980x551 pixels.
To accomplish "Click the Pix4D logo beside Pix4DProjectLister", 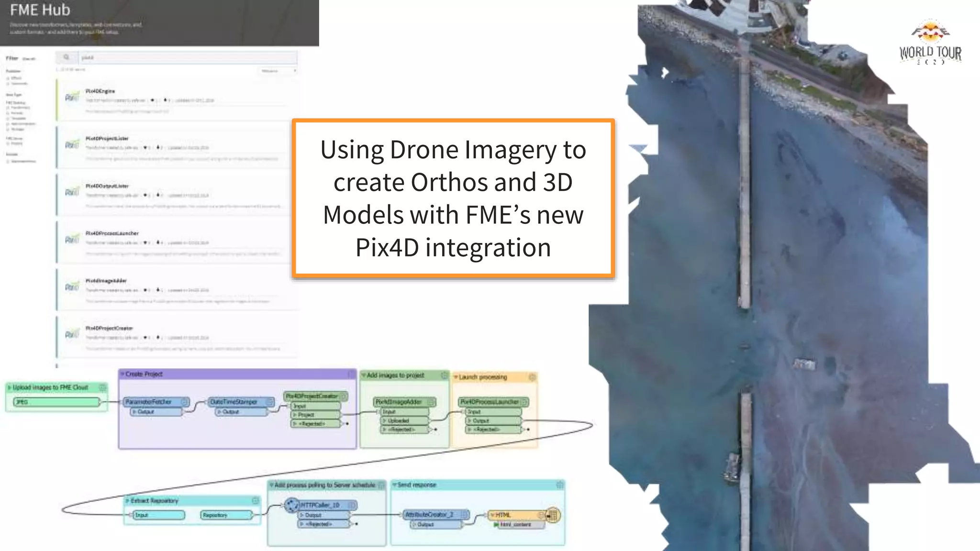I will coord(72,144).
